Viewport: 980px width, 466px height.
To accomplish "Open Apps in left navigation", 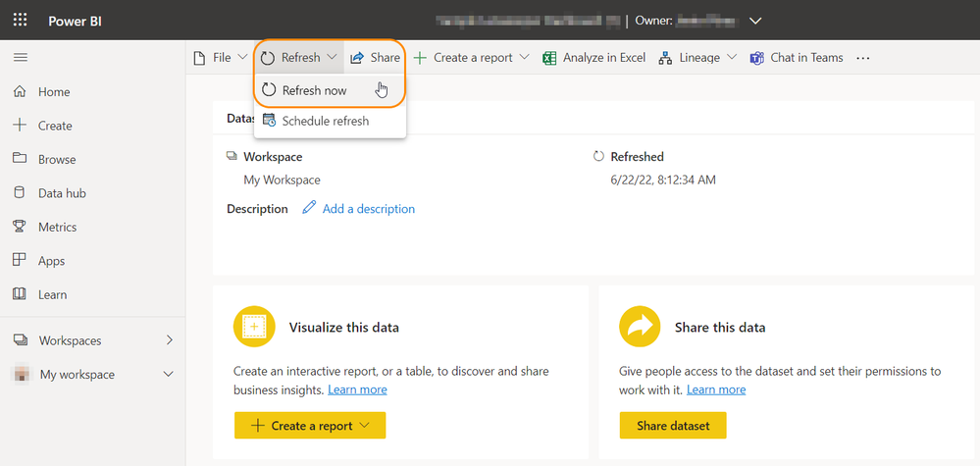I will click(51, 261).
